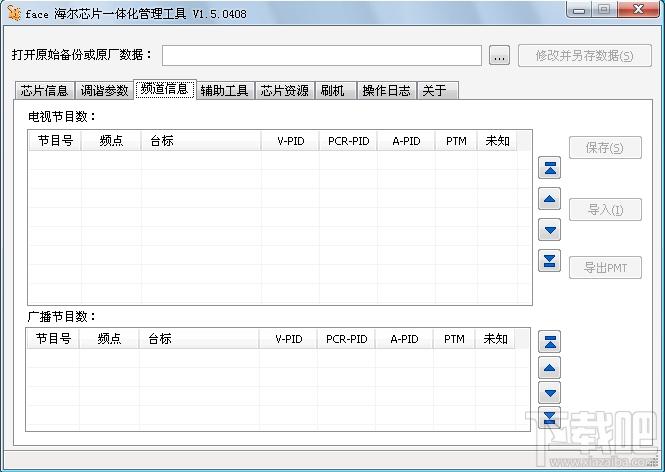Image resolution: width=665 pixels, height=472 pixels.
Task: Open the 操作日志 tab
Action: (387, 90)
